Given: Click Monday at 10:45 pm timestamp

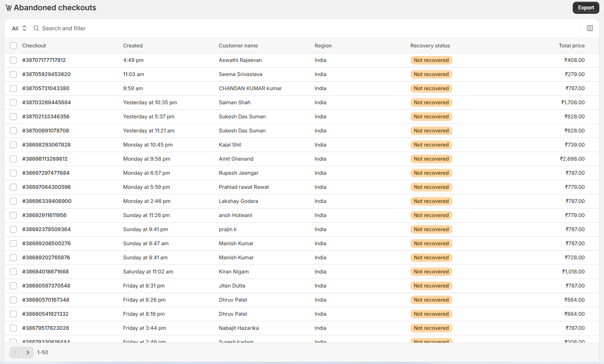Looking at the screenshot, I should click(148, 145).
